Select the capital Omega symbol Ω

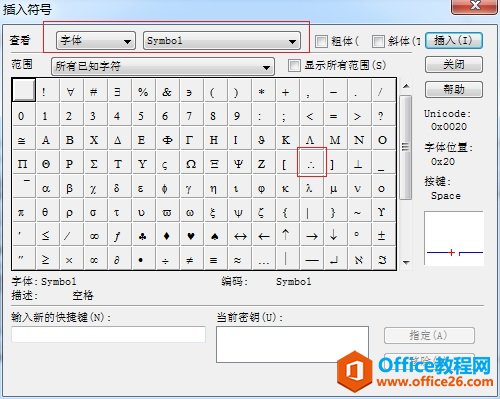[191, 163]
